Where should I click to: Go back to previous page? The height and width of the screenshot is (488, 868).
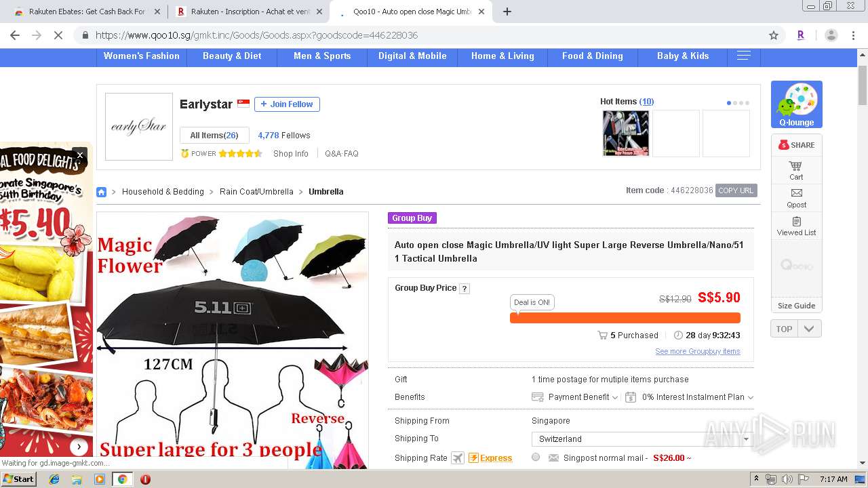coord(15,35)
